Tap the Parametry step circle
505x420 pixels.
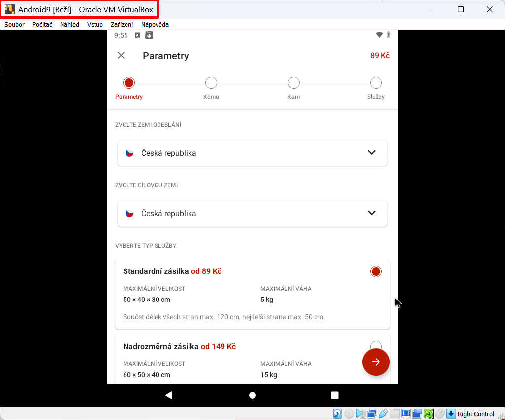pos(129,83)
